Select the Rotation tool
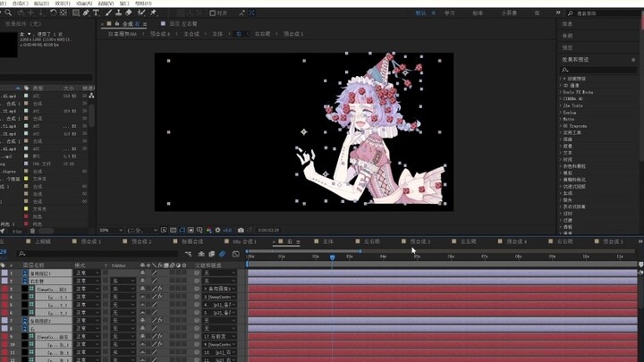 [x=54, y=13]
